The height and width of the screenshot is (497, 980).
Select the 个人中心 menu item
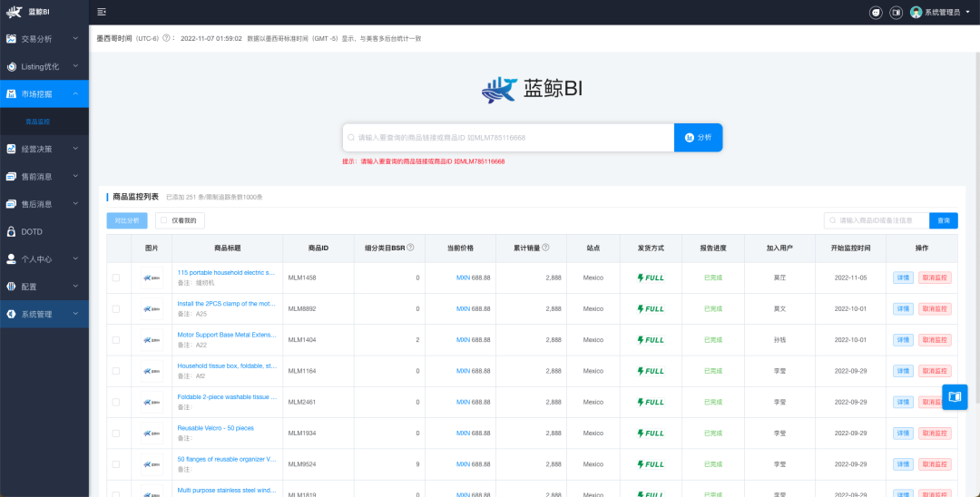click(x=44, y=259)
